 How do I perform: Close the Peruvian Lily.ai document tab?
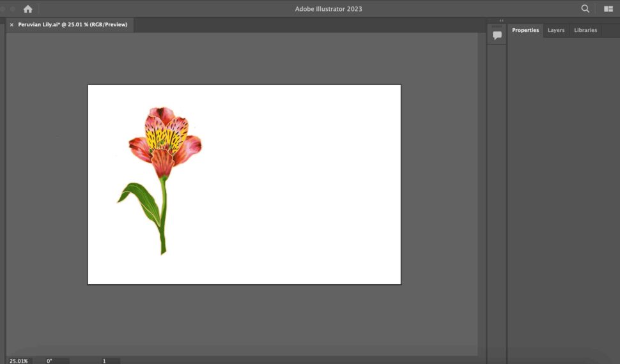(x=12, y=25)
